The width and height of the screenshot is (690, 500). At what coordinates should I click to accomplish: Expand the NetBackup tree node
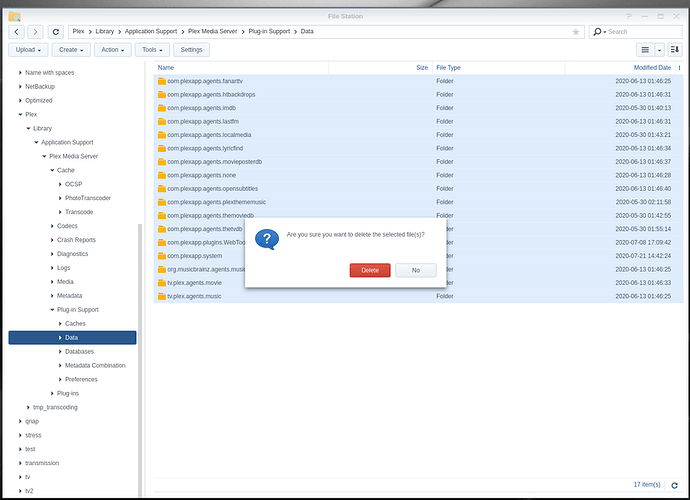point(20,87)
